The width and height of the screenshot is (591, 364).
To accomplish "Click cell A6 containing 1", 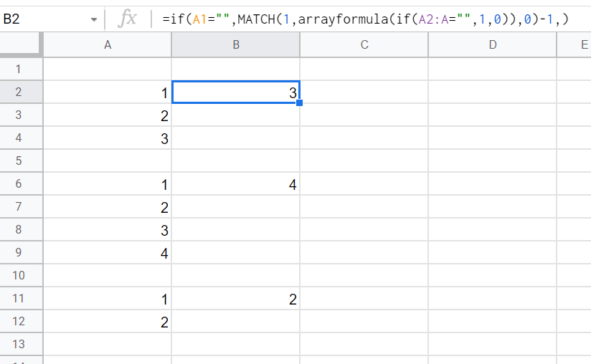I will pyautogui.click(x=108, y=183).
